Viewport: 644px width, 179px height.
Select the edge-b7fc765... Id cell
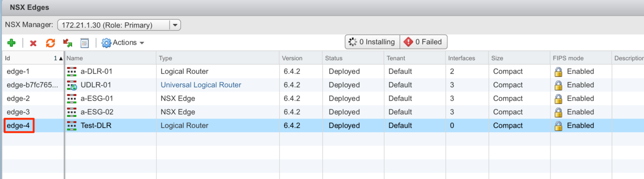(x=33, y=85)
